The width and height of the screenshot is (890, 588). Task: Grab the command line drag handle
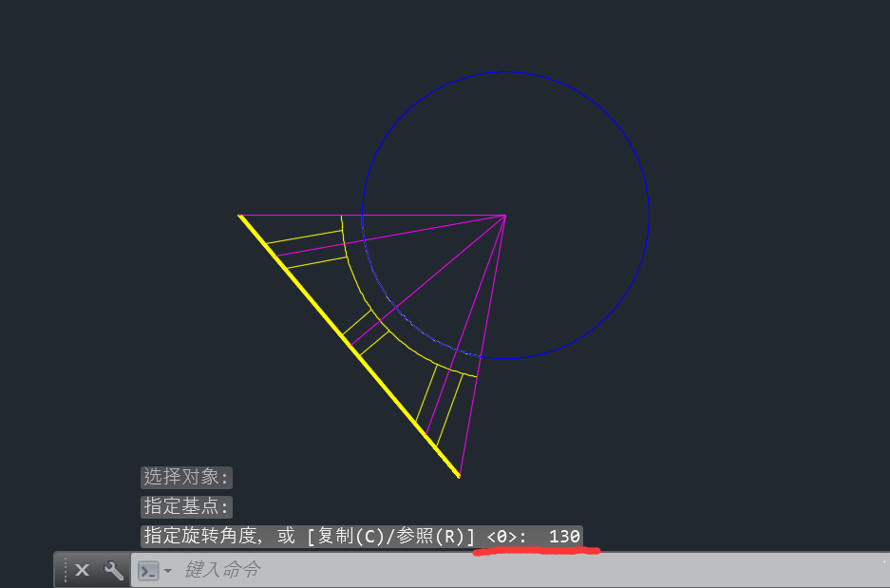pos(65,570)
